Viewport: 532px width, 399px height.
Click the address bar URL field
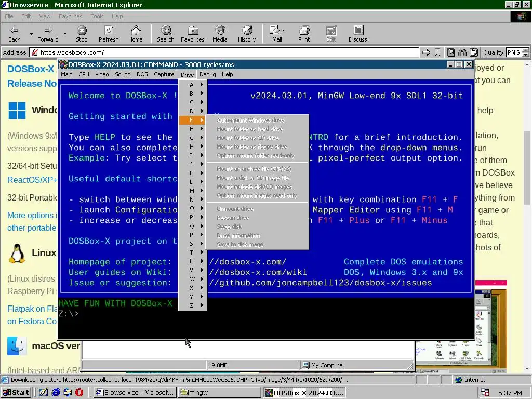(x=224, y=52)
